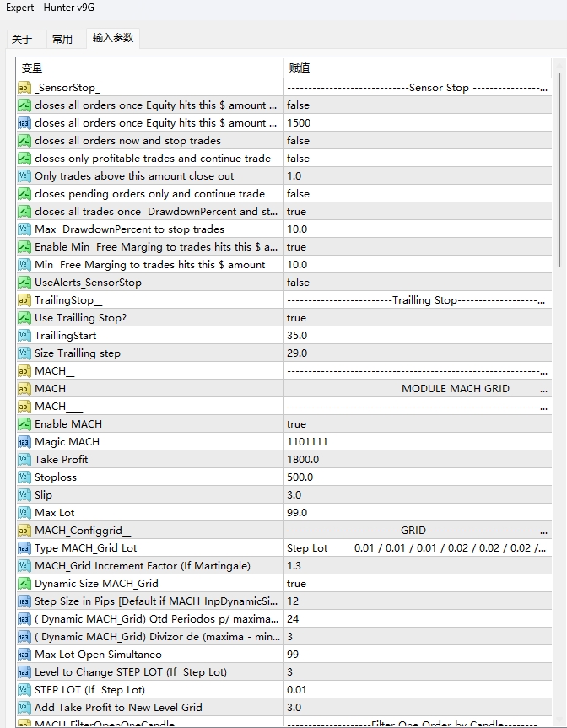567x728 pixels.
Task: Click the icon next to Slip
Action: pos(24,495)
